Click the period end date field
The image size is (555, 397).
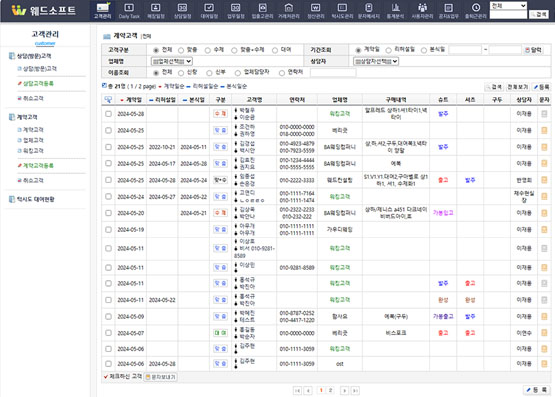click(x=505, y=50)
